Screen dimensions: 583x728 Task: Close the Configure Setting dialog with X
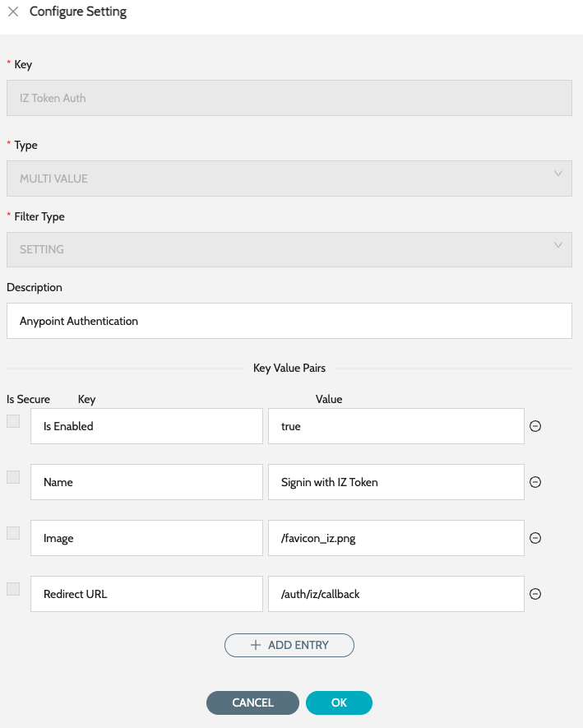point(13,12)
